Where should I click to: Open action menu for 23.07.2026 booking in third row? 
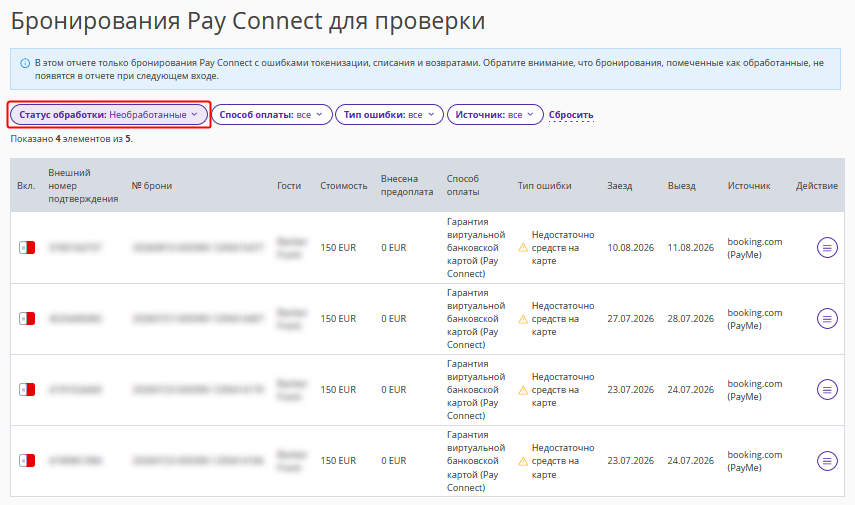click(827, 389)
